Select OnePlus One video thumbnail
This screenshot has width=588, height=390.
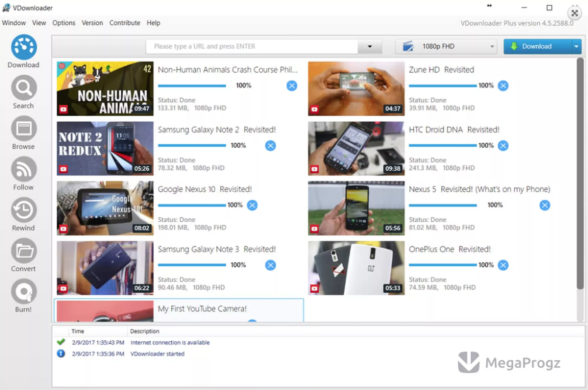tap(356, 268)
